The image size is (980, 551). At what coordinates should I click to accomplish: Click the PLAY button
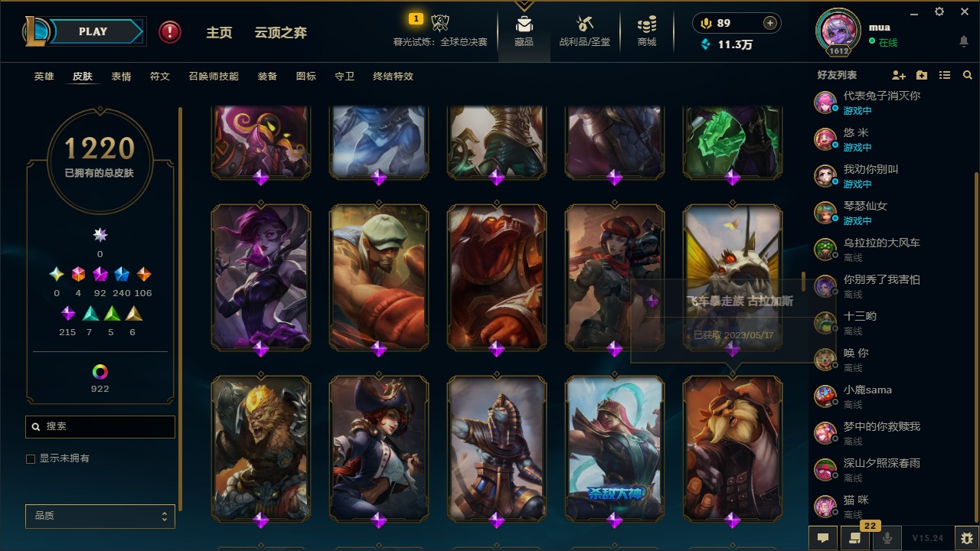click(93, 31)
